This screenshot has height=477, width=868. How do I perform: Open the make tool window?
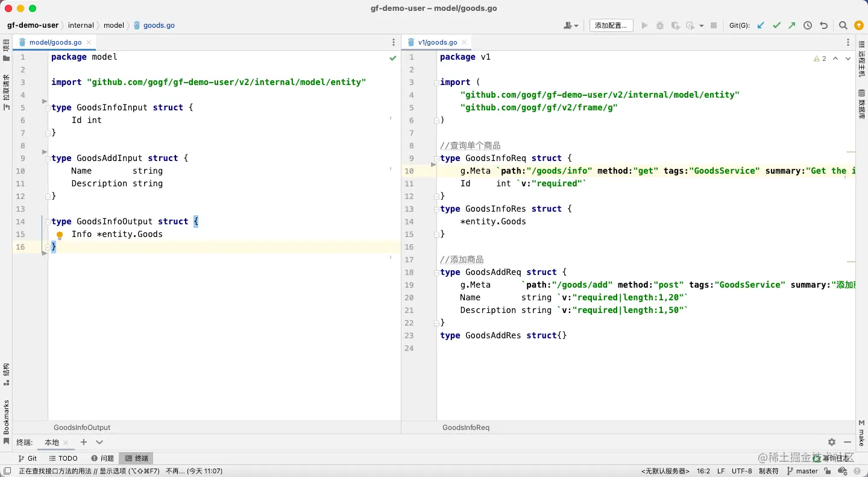[862, 433]
